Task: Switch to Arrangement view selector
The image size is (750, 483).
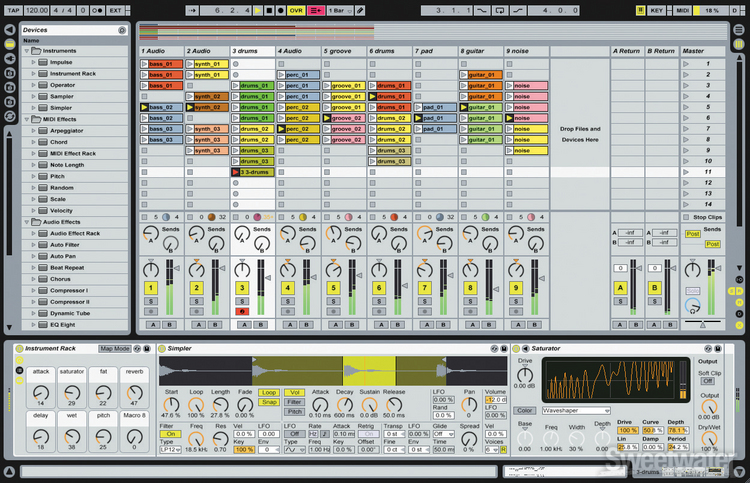Action: point(739,30)
